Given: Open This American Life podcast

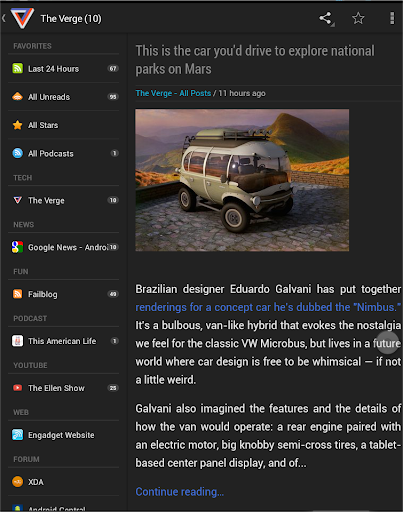Looking at the screenshot, I should pos(63,341).
